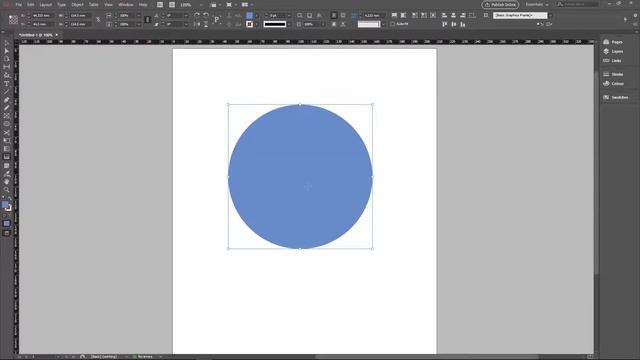Click the Adobe Stock search field

[x=578, y=4]
